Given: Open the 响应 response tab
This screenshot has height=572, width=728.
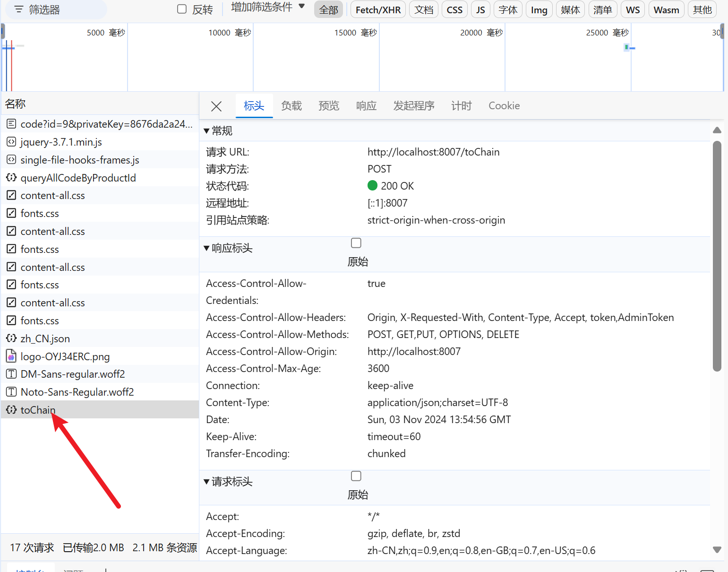Looking at the screenshot, I should (x=366, y=106).
